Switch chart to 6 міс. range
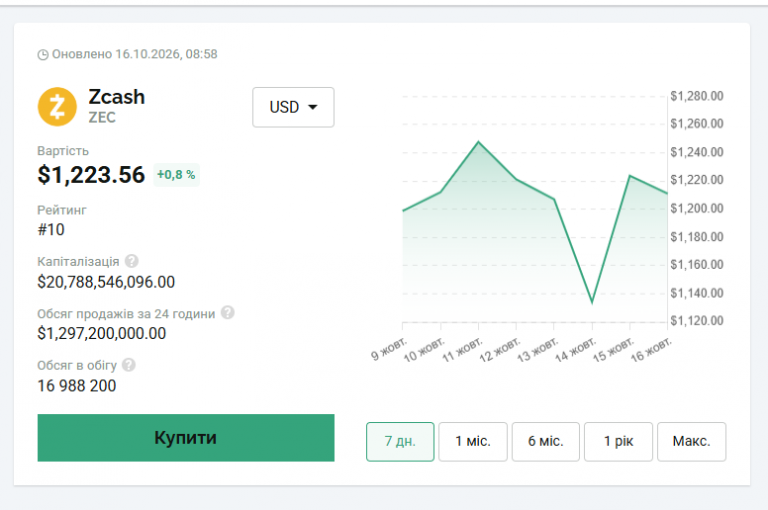This screenshot has width=768, height=510. 546,441
